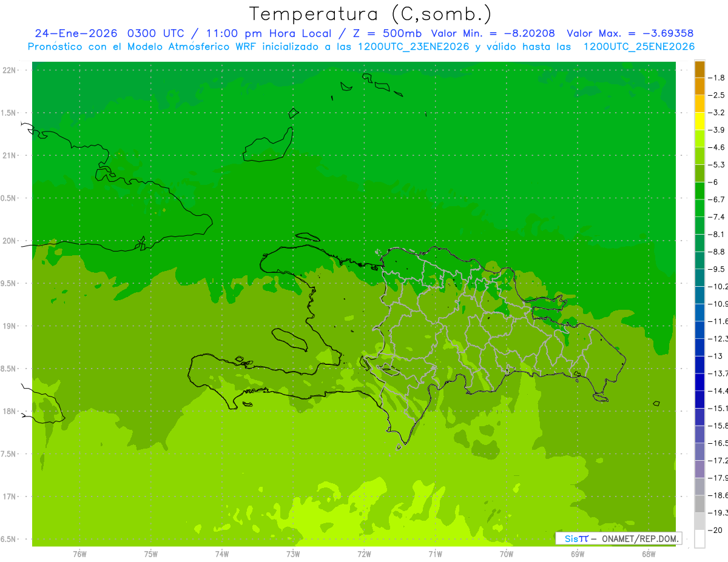Click the "22N" latitude label
Screen dimensions: 728x562
[x=9, y=70]
